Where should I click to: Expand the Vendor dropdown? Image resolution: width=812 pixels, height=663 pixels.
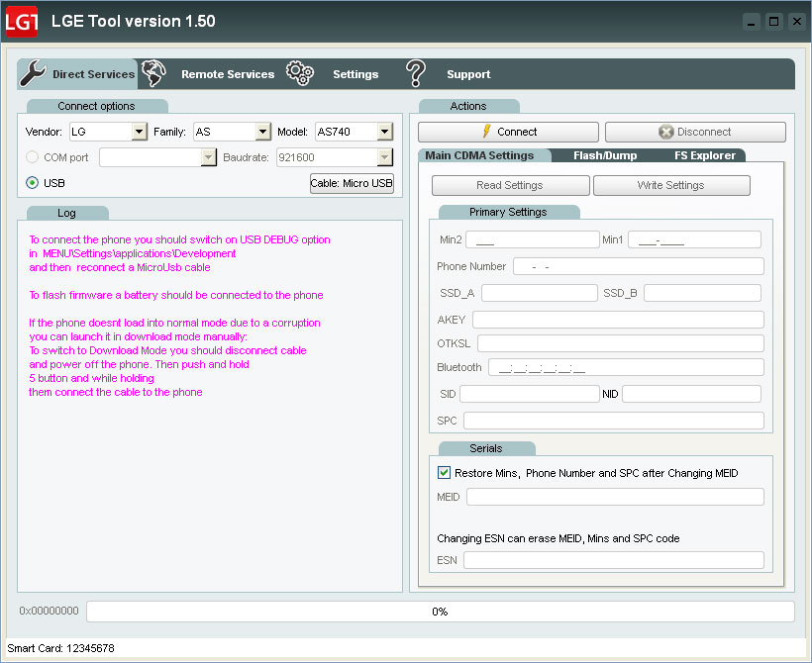pyautogui.click(x=139, y=132)
